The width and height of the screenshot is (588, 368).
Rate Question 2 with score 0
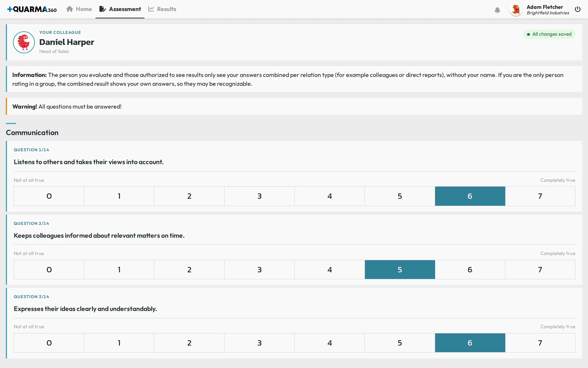(x=49, y=270)
